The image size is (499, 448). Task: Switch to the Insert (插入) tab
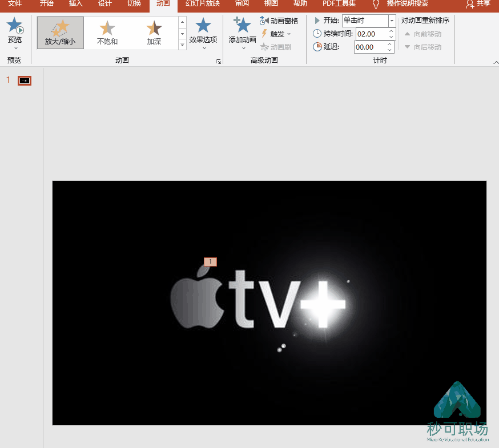tap(76, 4)
